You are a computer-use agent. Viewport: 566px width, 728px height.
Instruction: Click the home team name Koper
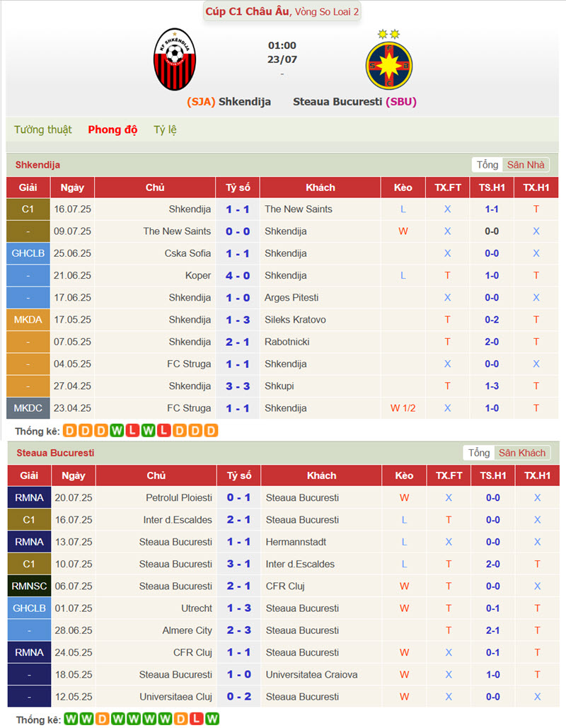(x=198, y=276)
